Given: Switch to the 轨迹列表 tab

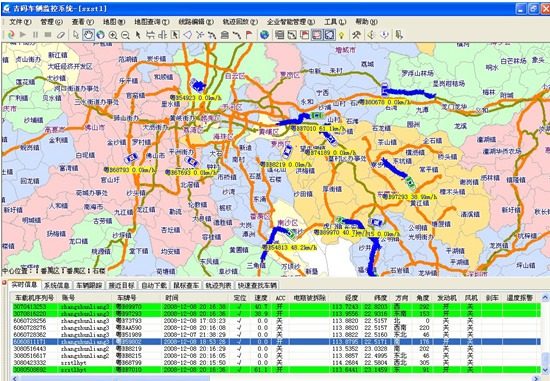Looking at the screenshot, I should click(218, 285).
